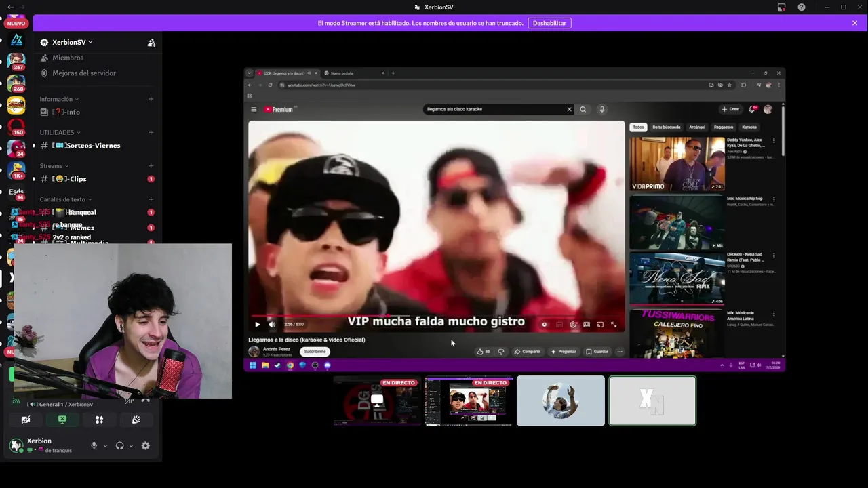Add a channel to the UTILIDADES category

pos(151,132)
